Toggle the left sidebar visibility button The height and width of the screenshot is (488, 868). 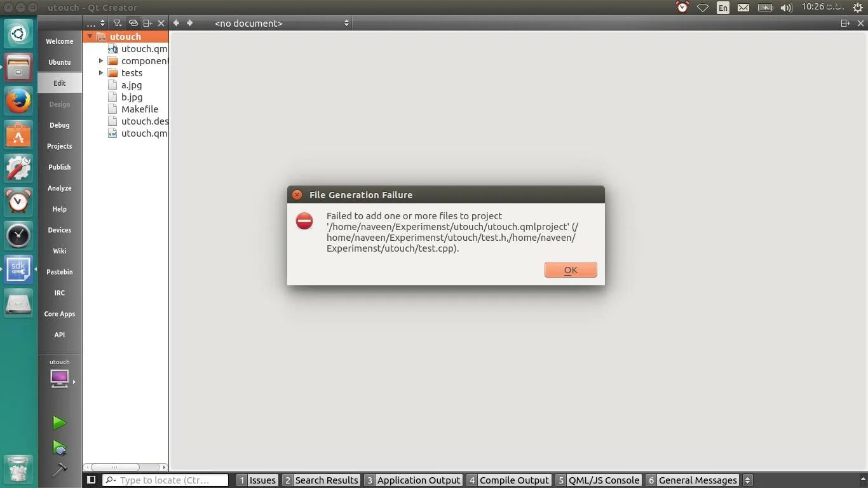[x=91, y=480]
